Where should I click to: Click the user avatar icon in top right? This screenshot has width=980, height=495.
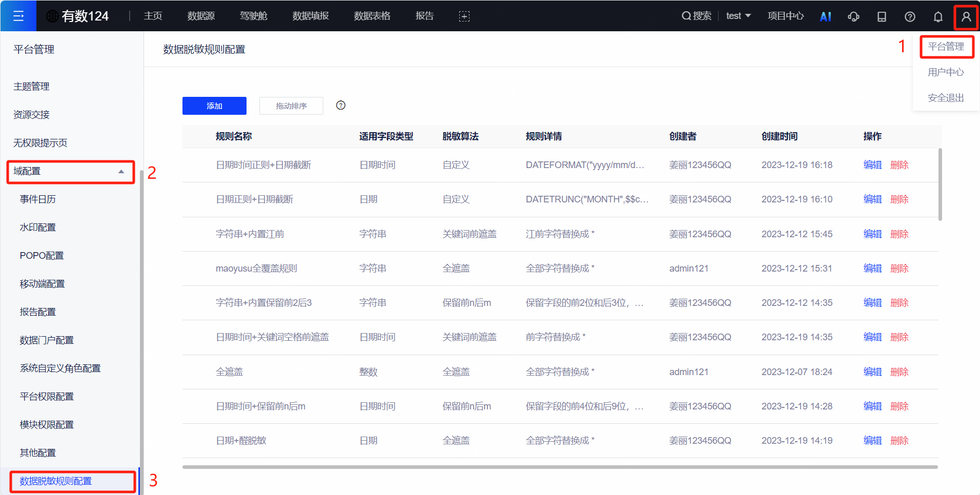(966, 16)
